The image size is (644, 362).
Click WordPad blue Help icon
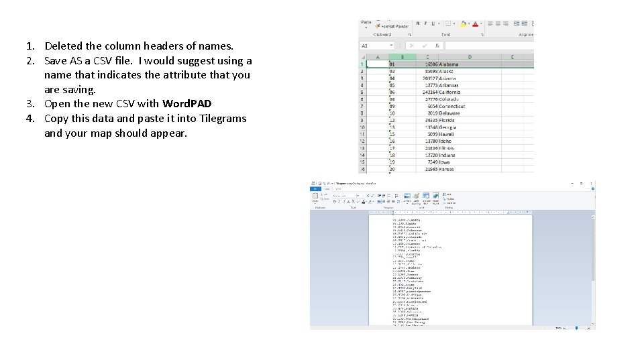tap(592, 189)
